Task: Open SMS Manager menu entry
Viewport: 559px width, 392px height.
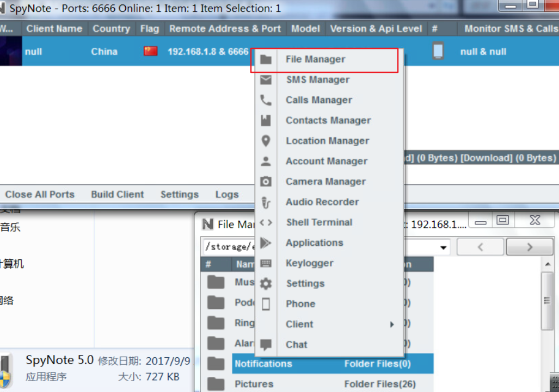Action: [x=330, y=80]
